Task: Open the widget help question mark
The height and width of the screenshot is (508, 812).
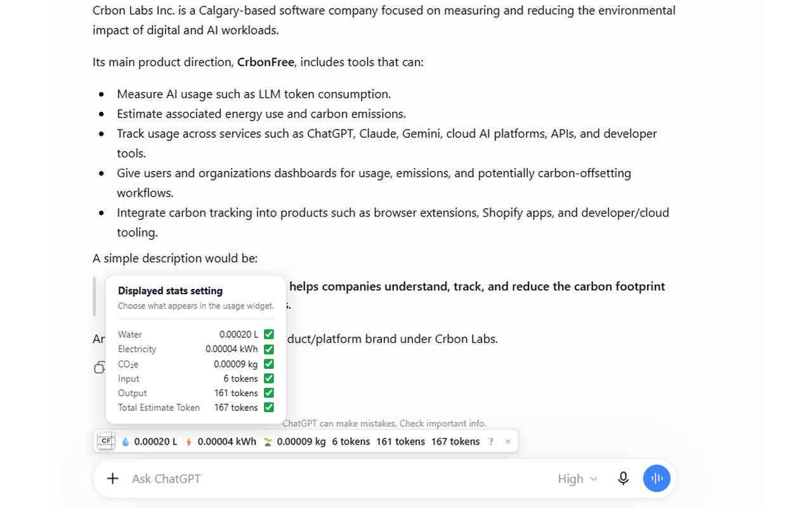Action: (491, 441)
